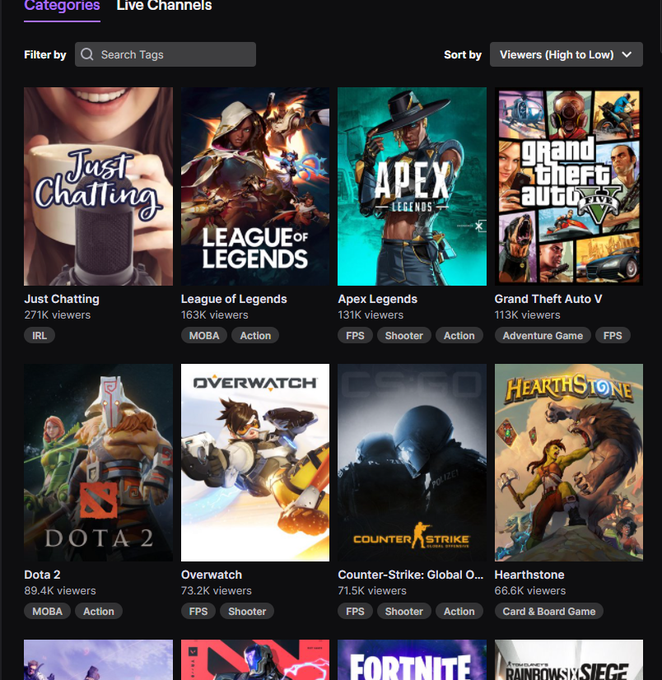Select the Action tag under Dota 2
The height and width of the screenshot is (680, 662).
click(x=98, y=611)
